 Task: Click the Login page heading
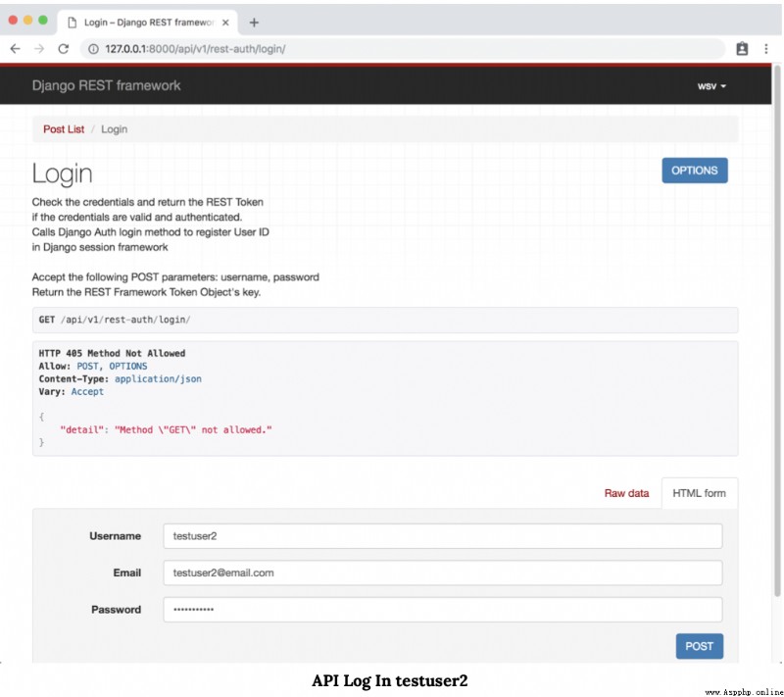62,174
